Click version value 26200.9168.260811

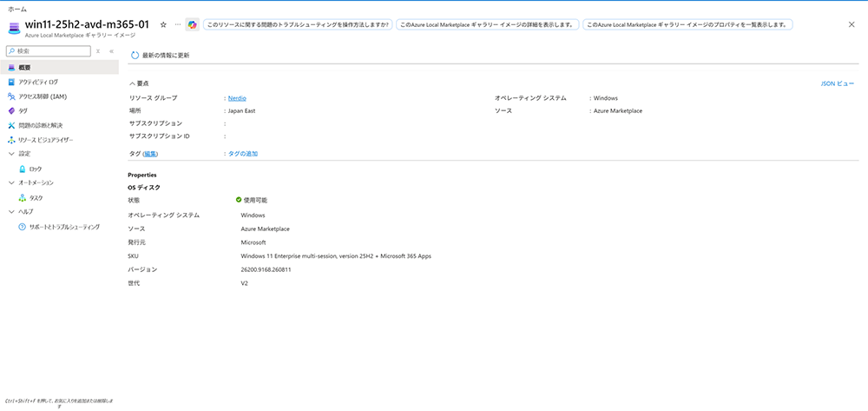pyautogui.click(x=266, y=269)
